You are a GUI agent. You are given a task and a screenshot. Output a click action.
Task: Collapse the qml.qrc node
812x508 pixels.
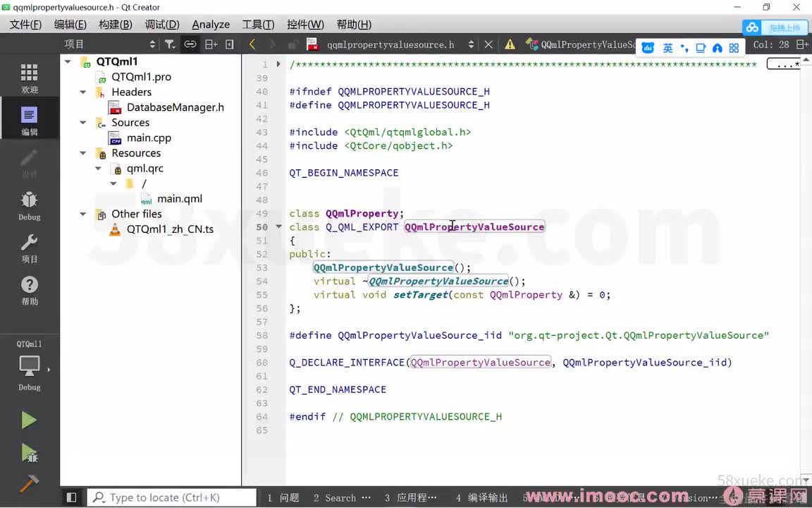pyautogui.click(x=98, y=168)
